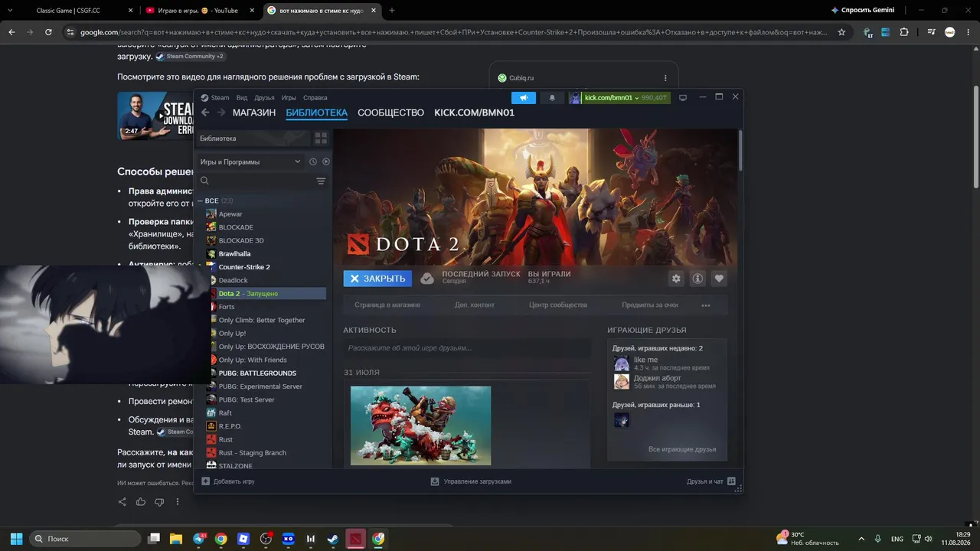Screen dimensions: 980x551
Task: Open Dota 2 settings gear
Action: pyautogui.click(x=676, y=279)
